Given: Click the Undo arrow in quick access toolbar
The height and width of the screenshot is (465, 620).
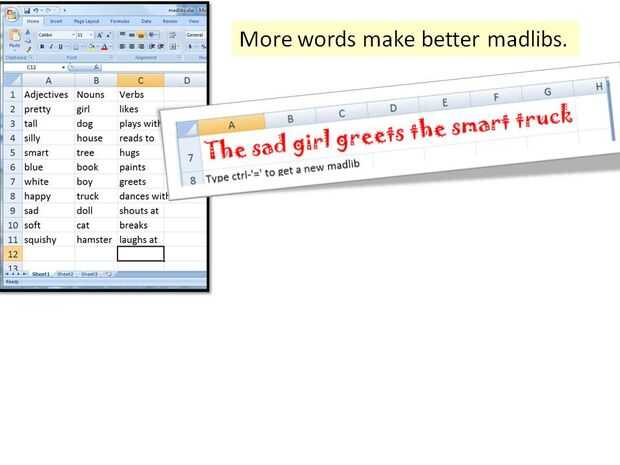Looking at the screenshot, I should click(x=36, y=11).
